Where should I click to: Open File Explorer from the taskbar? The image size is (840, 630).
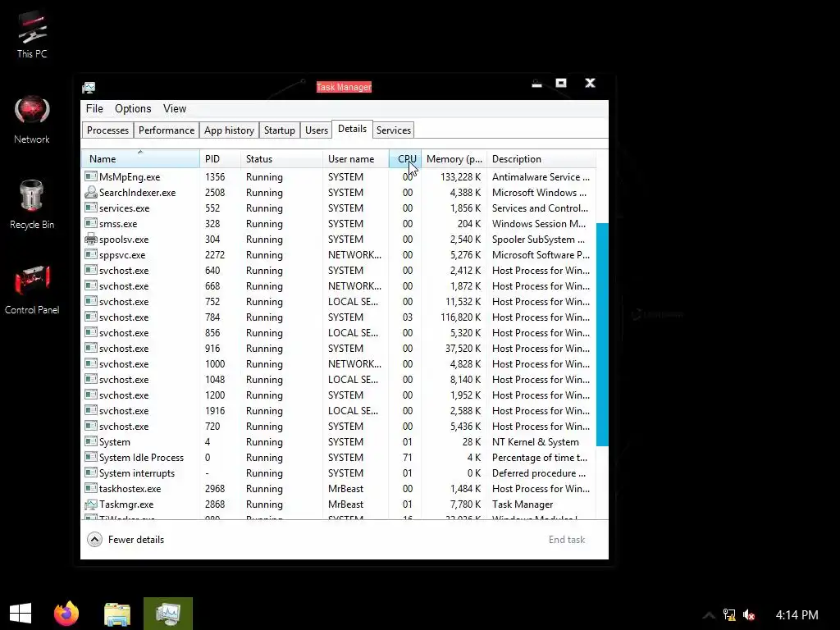(116, 614)
